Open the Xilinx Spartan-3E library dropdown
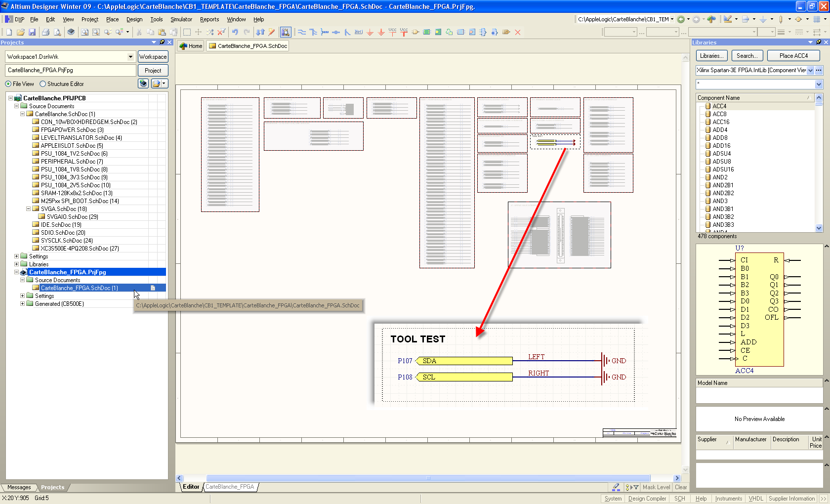Image resolution: width=830 pixels, height=504 pixels. [x=810, y=70]
